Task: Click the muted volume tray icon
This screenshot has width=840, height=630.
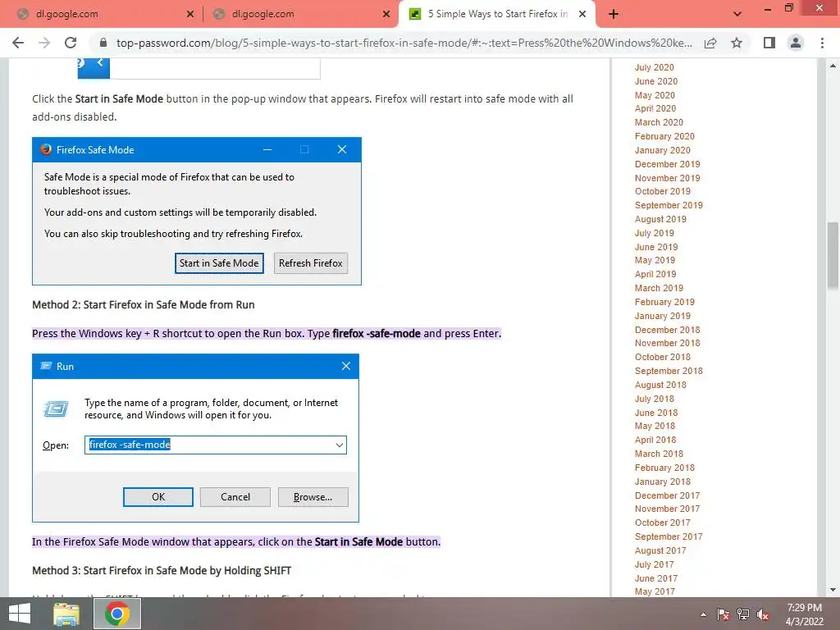Action: (x=763, y=614)
